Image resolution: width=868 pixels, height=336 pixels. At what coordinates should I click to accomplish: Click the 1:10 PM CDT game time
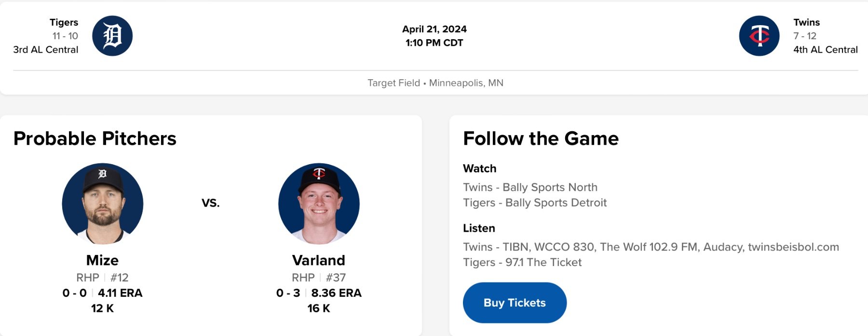[434, 43]
